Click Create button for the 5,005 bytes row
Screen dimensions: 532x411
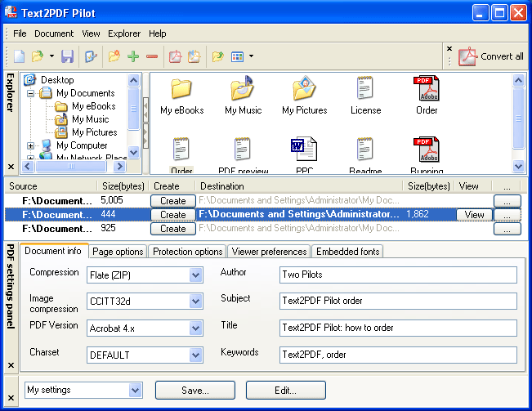[x=173, y=201]
